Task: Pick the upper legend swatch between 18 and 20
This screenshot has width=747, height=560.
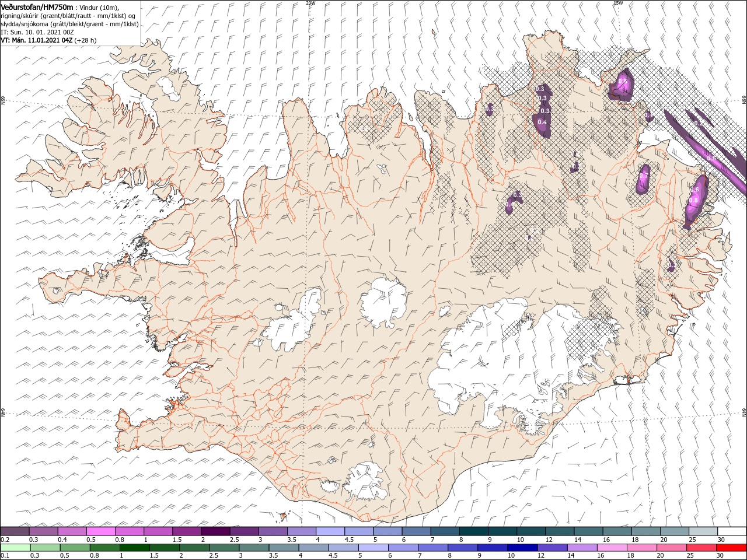Action: 645,531
